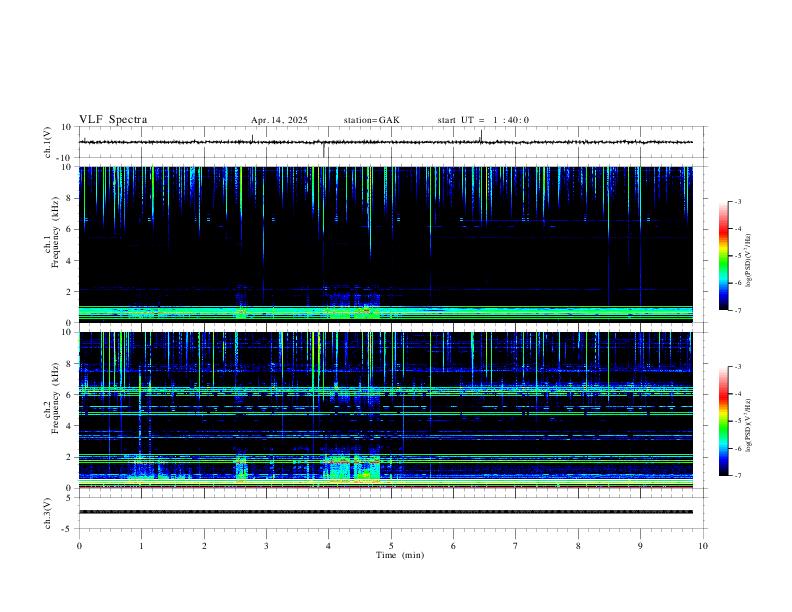Click the time axis tick label "2"
The width and height of the screenshot is (792, 612).
(x=204, y=546)
